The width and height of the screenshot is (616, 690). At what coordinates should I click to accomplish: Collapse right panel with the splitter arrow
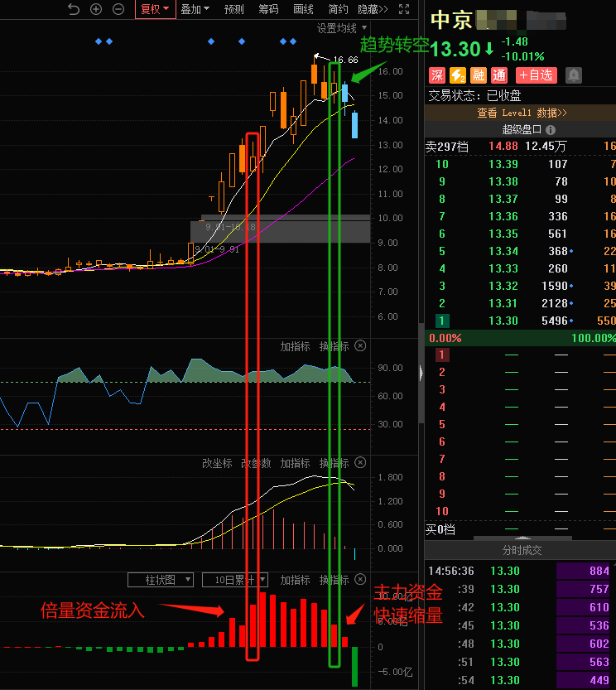pos(421,373)
